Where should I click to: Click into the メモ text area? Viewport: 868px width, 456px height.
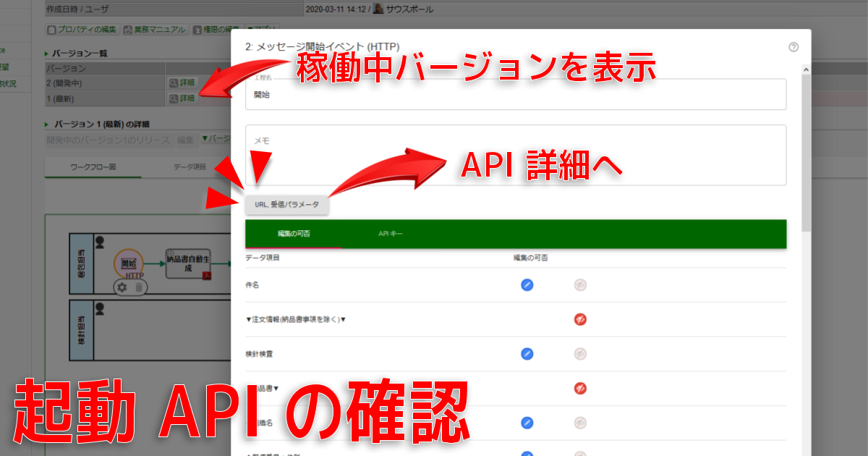click(516, 155)
